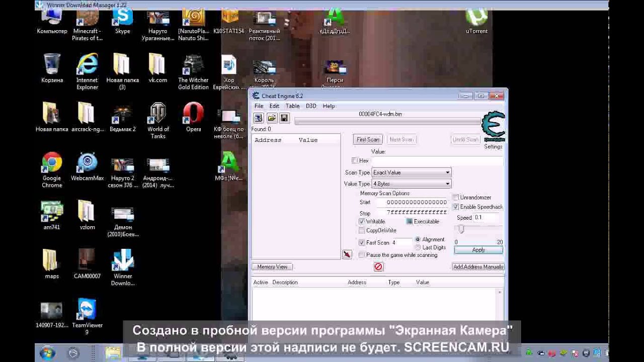Click the red arrow add-address icon
This screenshot has width=644, height=362.
point(347,255)
